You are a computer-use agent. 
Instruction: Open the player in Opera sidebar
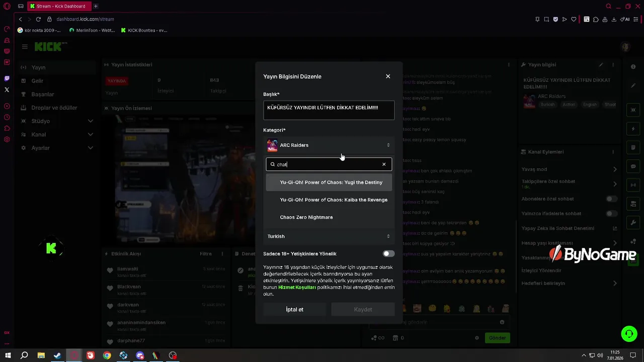coord(7,106)
